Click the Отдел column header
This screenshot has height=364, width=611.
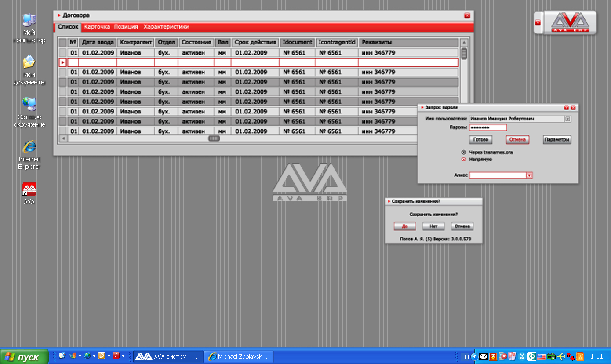166,43
